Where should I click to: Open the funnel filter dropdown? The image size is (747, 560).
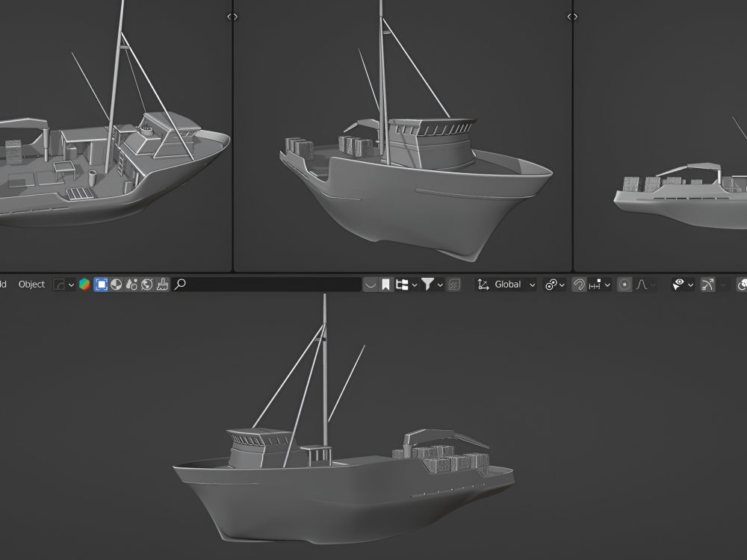432,284
